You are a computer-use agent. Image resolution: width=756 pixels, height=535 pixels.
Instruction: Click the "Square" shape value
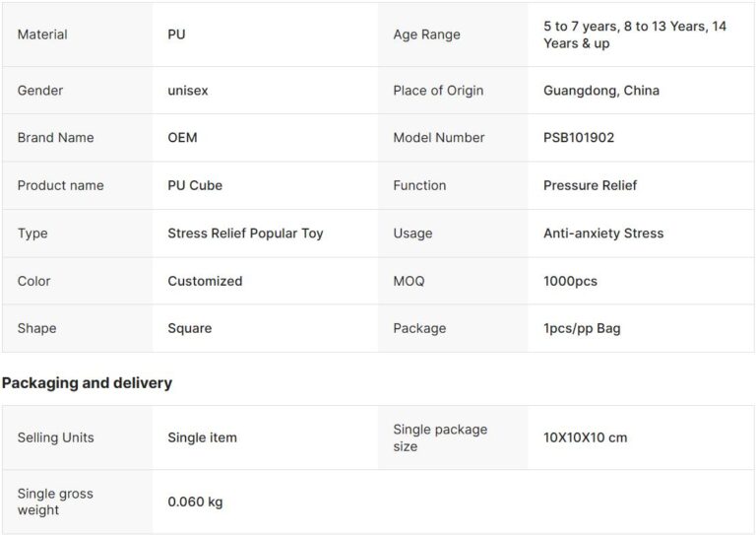189,328
